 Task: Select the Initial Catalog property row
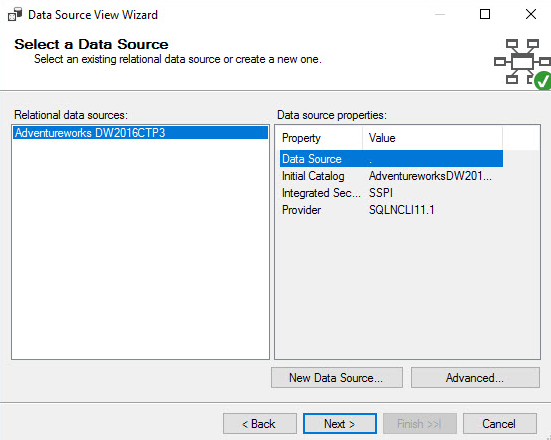coord(391,176)
